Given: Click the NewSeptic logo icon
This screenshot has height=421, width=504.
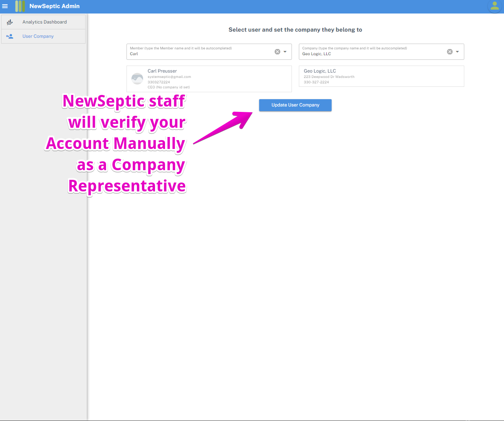Looking at the screenshot, I should click(20, 6).
